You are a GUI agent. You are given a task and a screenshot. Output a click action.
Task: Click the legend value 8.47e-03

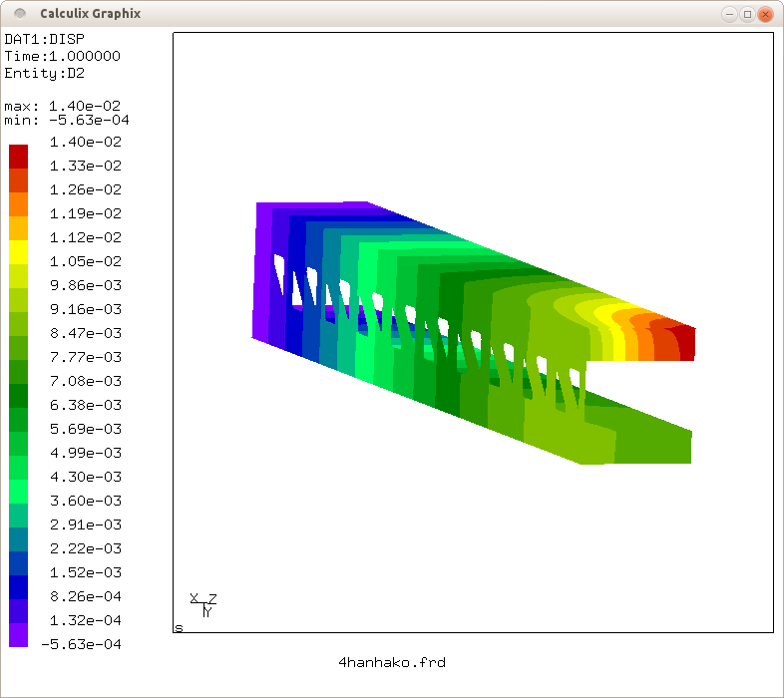(x=86, y=333)
